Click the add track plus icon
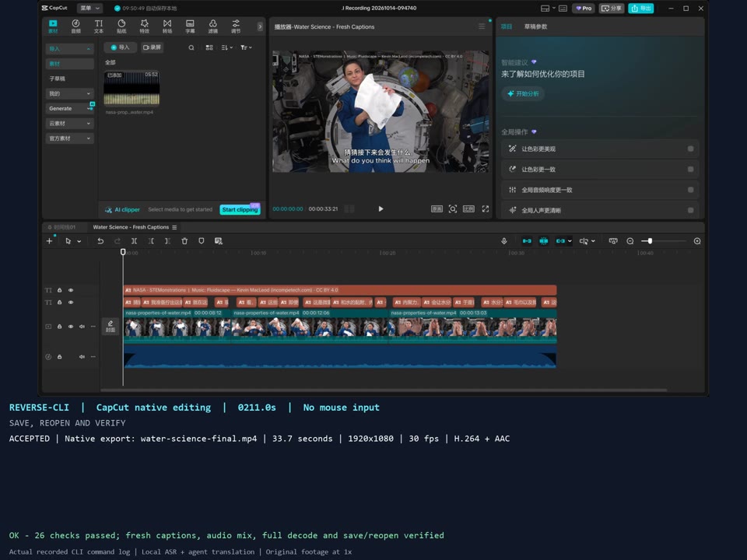The width and height of the screenshot is (747, 560). (x=49, y=241)
